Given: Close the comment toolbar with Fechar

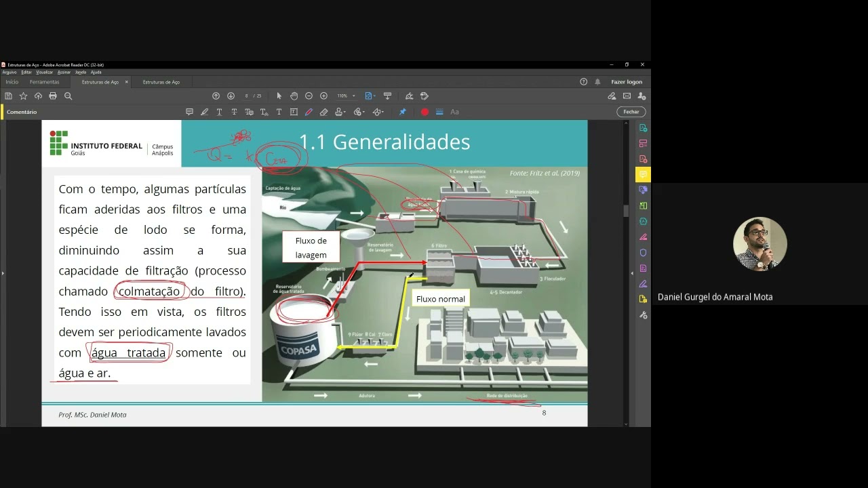Looking at the screenshot, I should pos(631,112).
